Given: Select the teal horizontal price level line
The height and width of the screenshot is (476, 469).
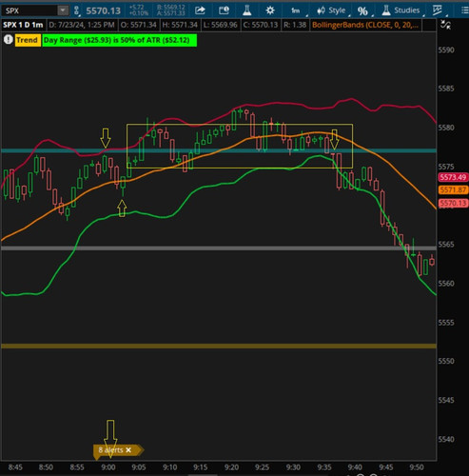Looking at the screenshot, I should [219, 150].
